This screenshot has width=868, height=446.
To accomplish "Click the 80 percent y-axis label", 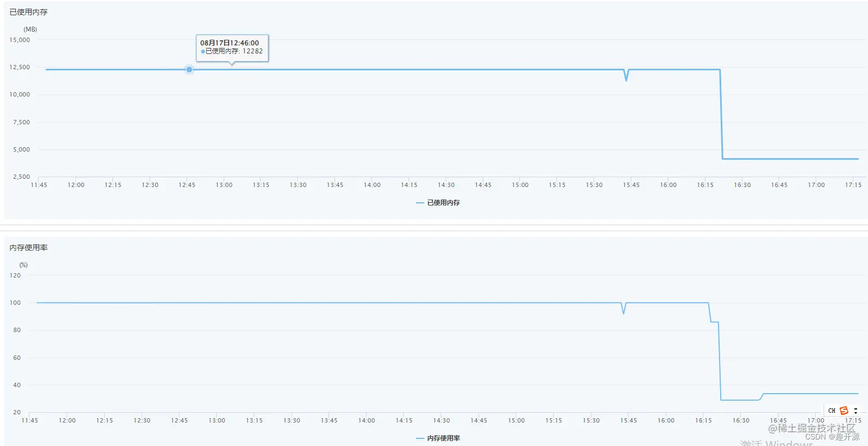I will click(x=17, y=330).
